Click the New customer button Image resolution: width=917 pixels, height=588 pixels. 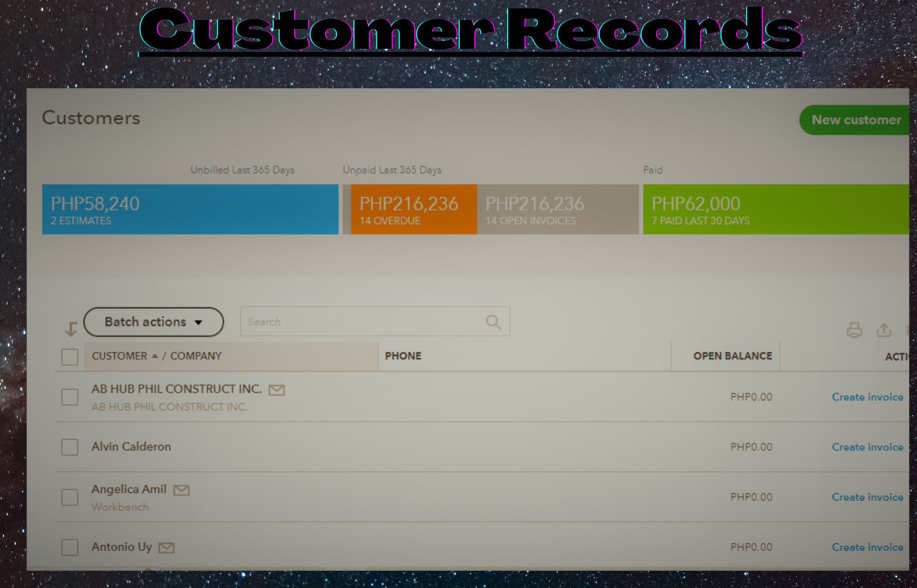coord(856,120)
